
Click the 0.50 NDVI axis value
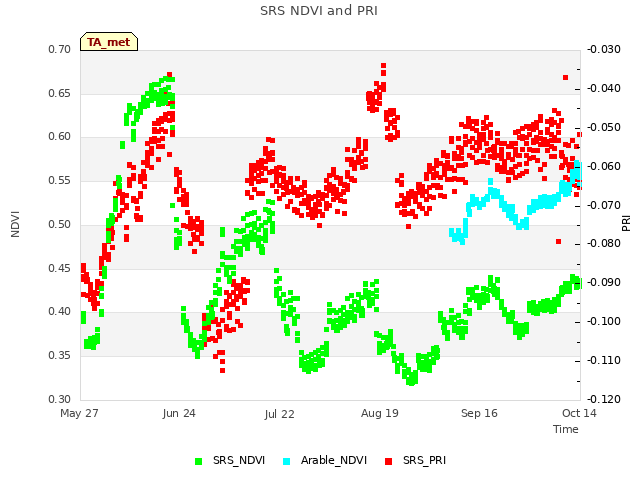click(x=60, y=224)
